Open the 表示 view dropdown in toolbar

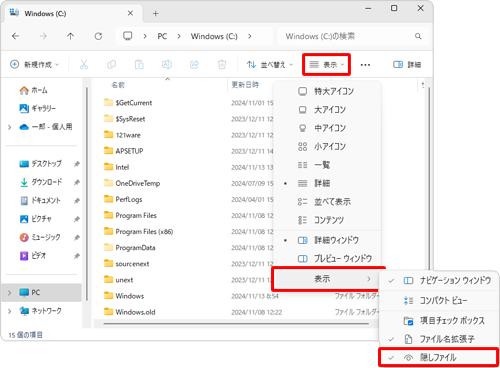coord(326,65)
